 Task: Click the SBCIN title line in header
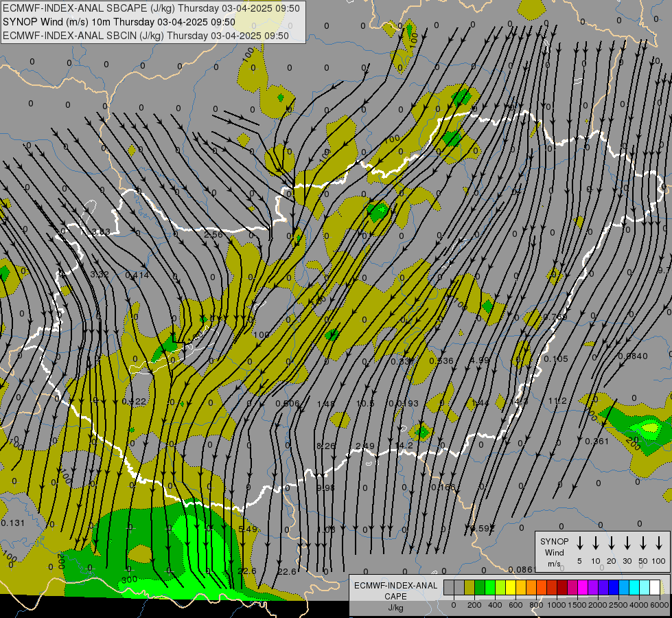(x=146, y=36)
